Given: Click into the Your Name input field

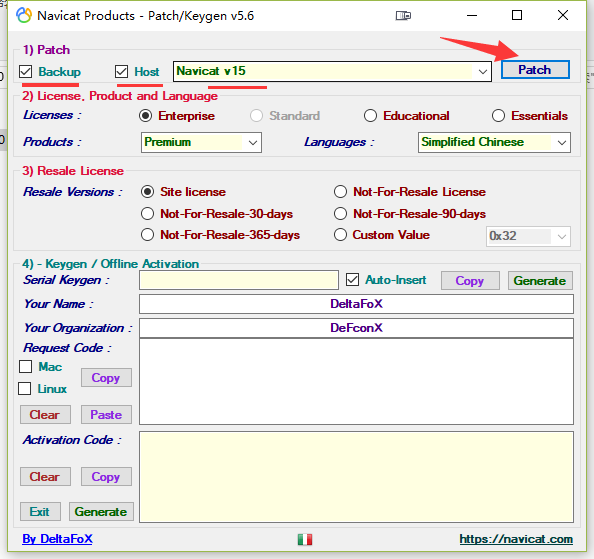Looking at the screenshot, I should [356, 304].
